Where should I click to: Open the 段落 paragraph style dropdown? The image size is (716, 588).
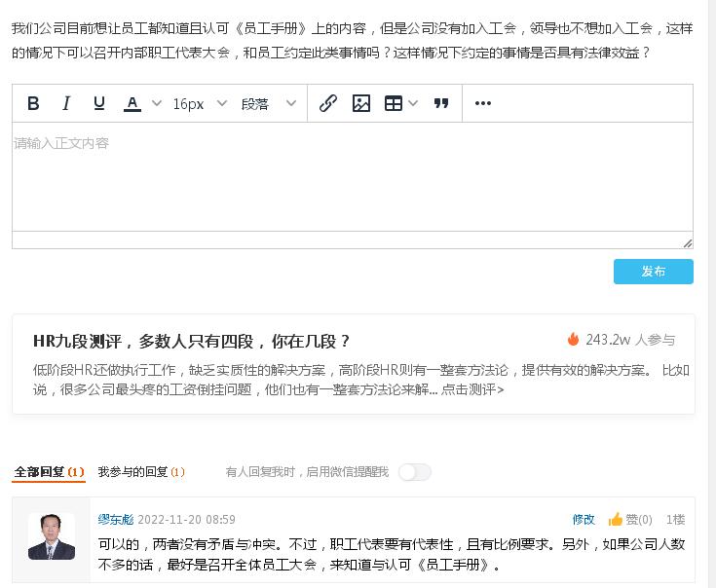(x=269, y=103)
